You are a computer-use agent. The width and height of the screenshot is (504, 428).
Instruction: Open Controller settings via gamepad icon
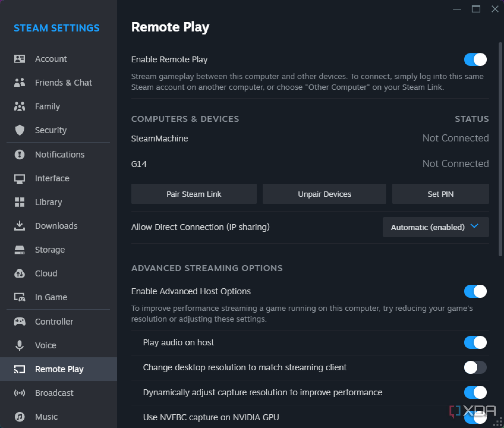[20, 321]
